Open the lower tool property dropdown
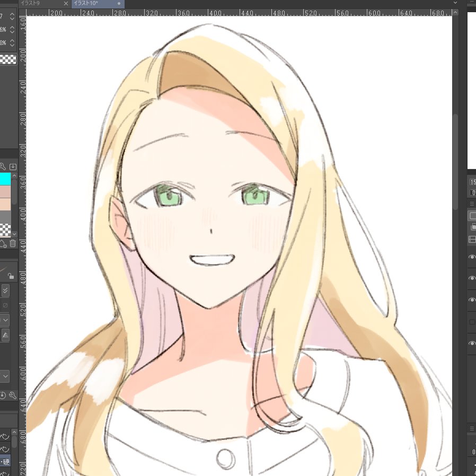The height and width of the screenshot is (476, 476). click(5, 376)
